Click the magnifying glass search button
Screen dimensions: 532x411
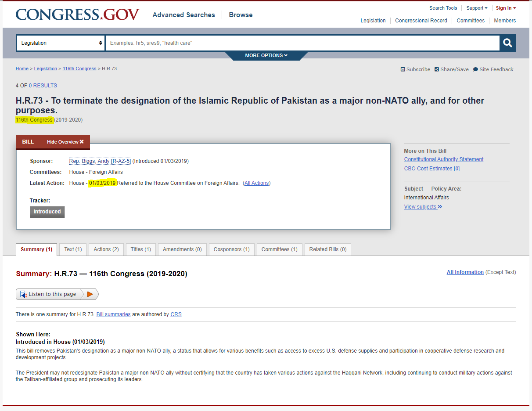(x=508, y=43)
